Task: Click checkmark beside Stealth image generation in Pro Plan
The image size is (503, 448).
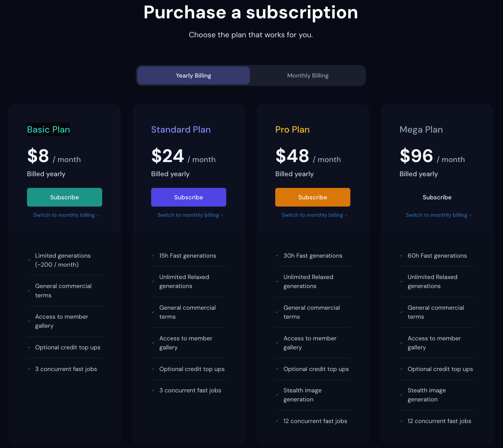Action: pos(277,394)
